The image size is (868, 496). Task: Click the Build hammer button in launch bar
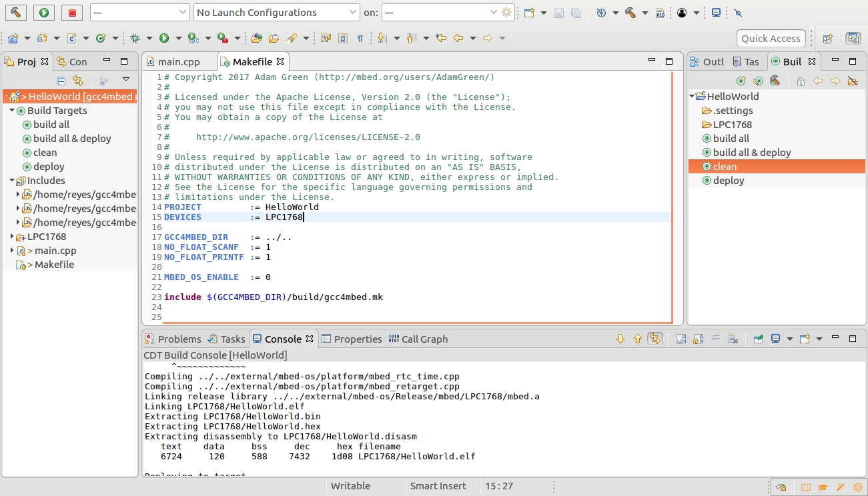point(15,12)
